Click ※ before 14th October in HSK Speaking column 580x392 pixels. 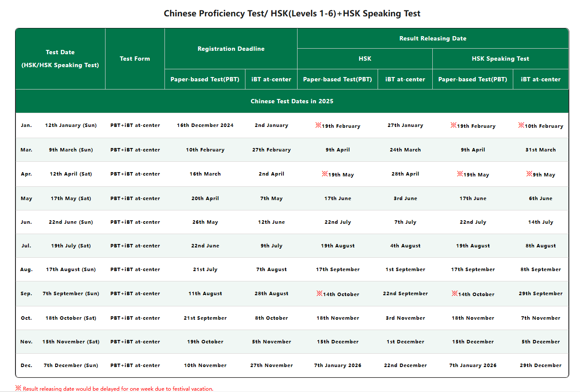tap(454, 293)
